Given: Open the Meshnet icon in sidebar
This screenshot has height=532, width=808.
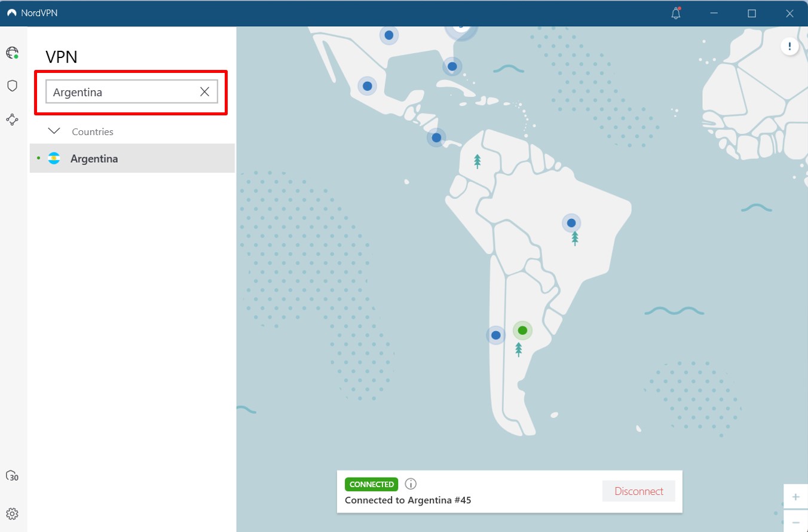Looking at the screenshot, I should [x=12, y=120].
